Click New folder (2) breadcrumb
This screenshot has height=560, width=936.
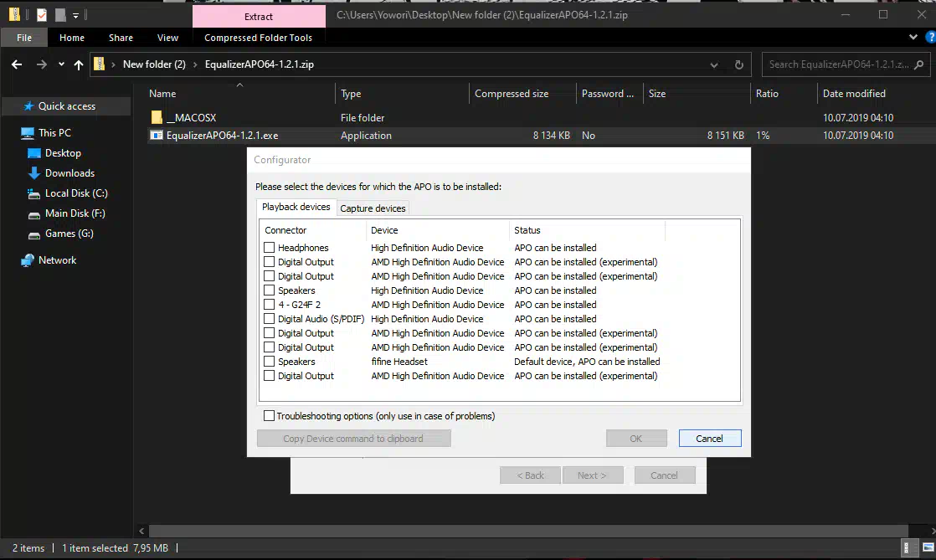coord(154,64)
